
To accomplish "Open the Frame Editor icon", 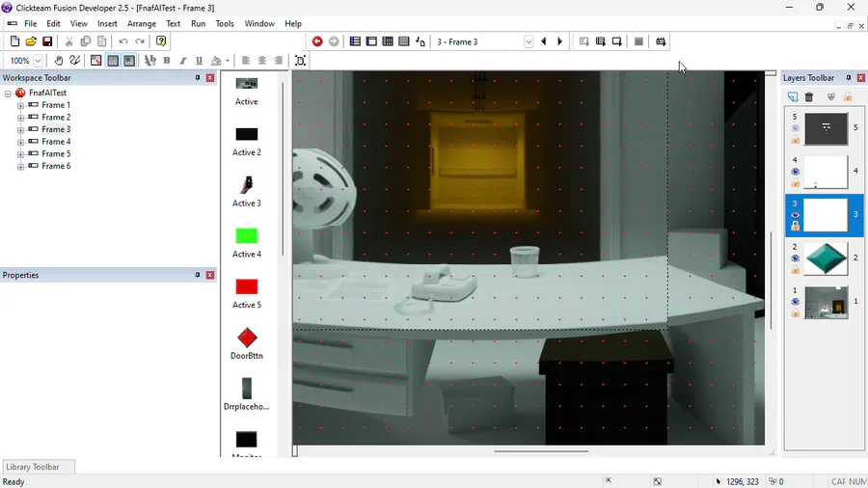I will pyautogui.click(x=371, y=41).
